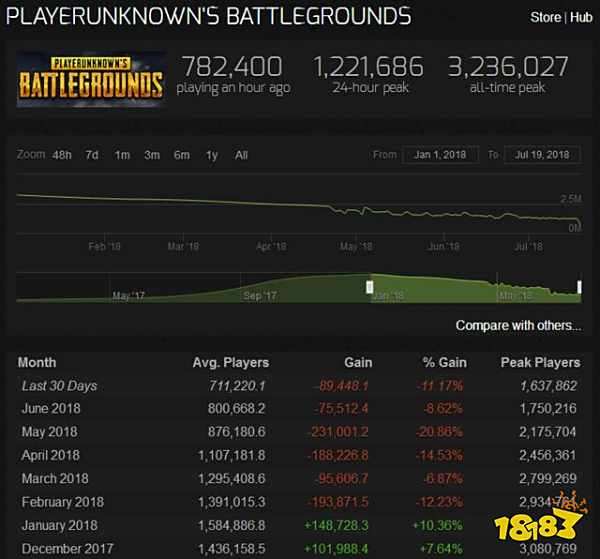This screenshot has width=600, height=559.
Task: Click percent gain -14.53% for April 2018
Action: (x=440, y=455)
